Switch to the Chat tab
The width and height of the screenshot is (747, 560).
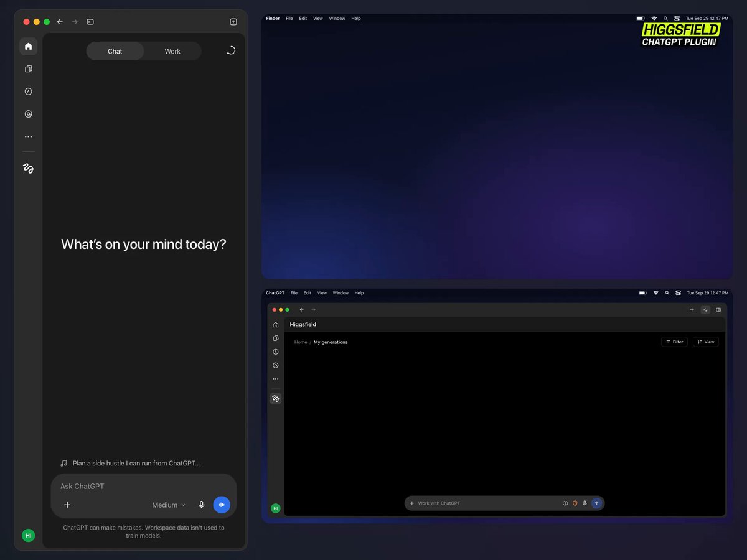pyautogui.click(x=115, y=51)
